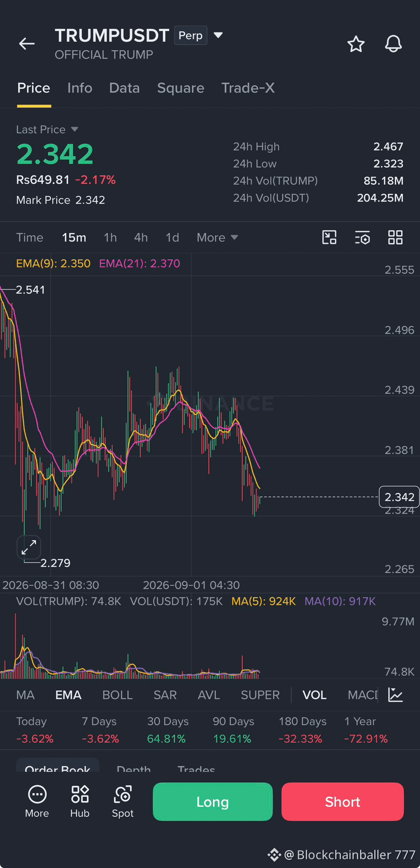The height and width of the screenshot is (868, 420).
Task: Open price alert bell icon
Action: pos(394,44)
